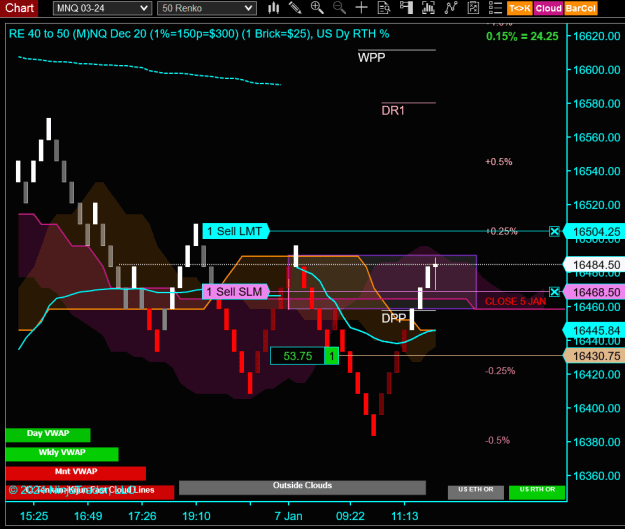Open the properties list icon

[495, 8]
